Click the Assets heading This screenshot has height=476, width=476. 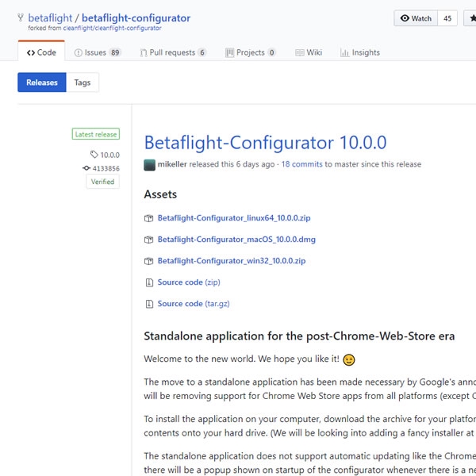pos(160,194)
